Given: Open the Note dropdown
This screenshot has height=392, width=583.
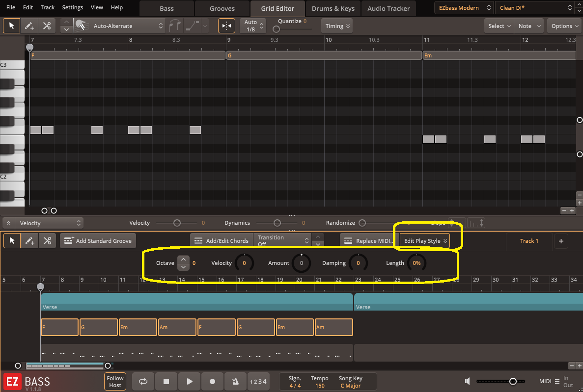Looking at the screenshot, I should pos(528,26).
